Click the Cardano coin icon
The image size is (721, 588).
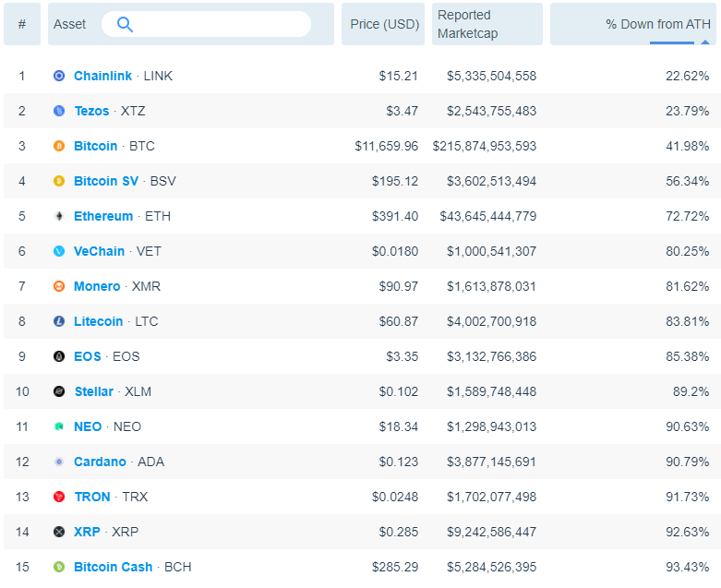59,462
